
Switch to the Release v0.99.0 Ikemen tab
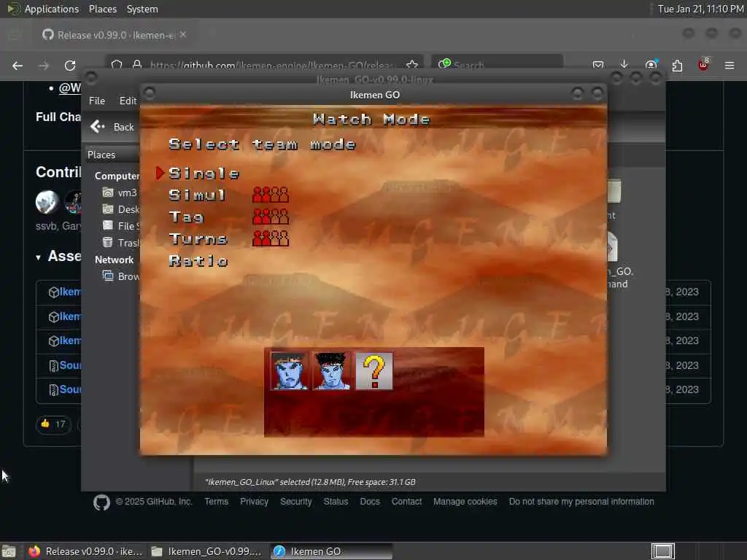pyautogui.click(x=113, y=35)
